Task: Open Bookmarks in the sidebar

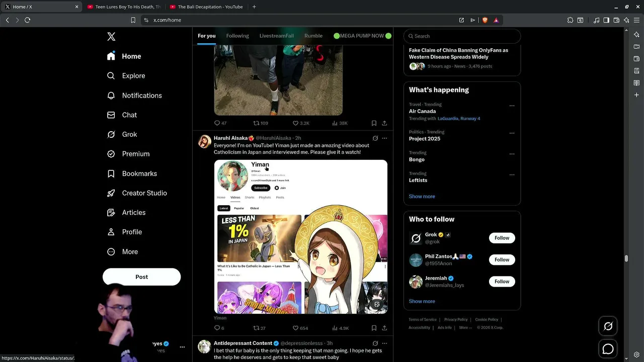Action: 132,173
